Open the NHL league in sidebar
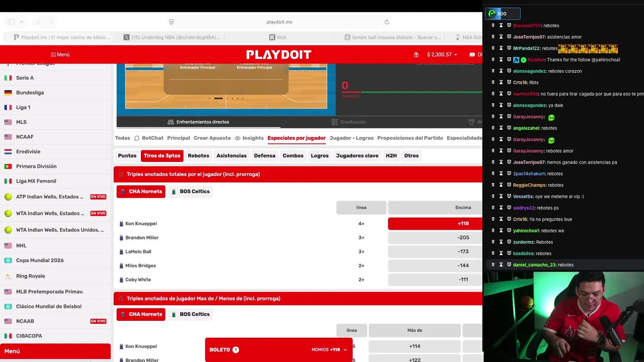 coord(55,246)
